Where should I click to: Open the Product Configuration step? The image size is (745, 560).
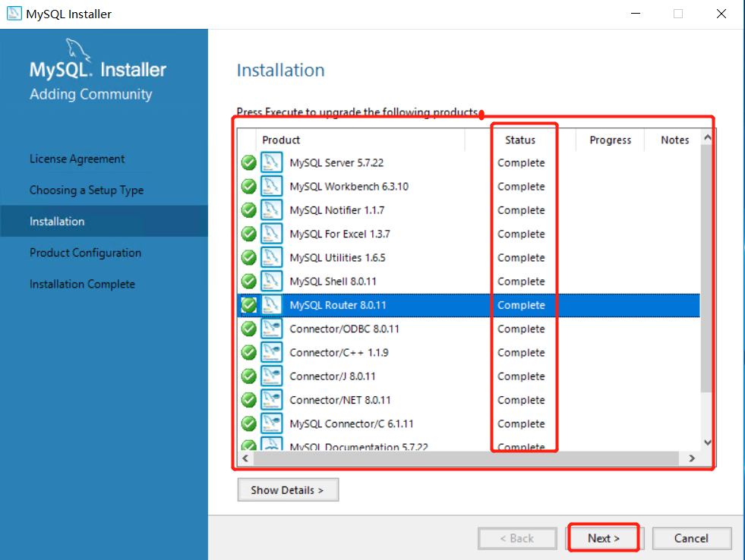tap(85, 252)
